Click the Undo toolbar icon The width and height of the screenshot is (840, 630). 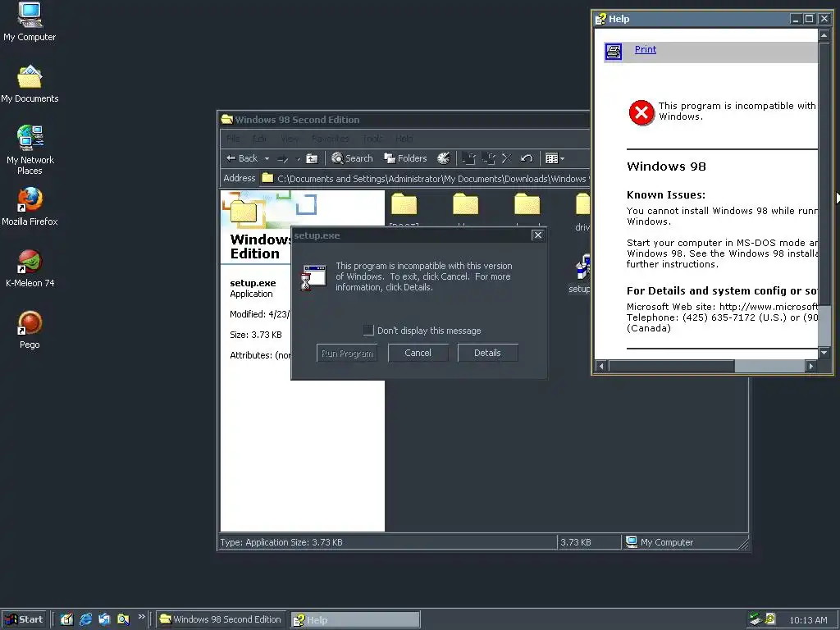pos(527,158)
